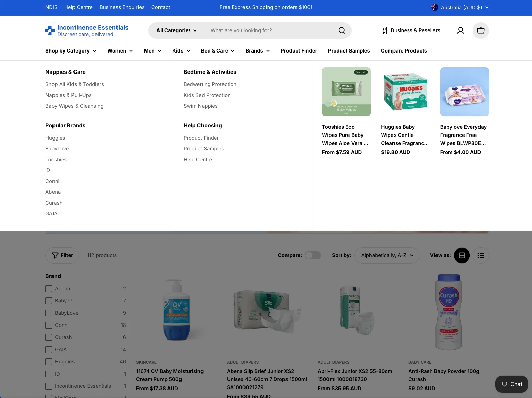Screen dimensions: 532x398
Task: Open the All Categories dropdown
Action: click(x=176, y=30)
